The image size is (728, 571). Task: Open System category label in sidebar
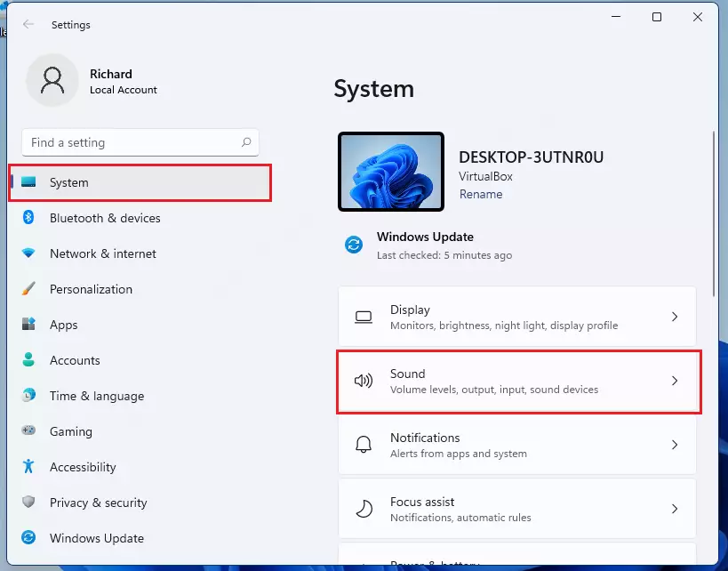point(69,182)
